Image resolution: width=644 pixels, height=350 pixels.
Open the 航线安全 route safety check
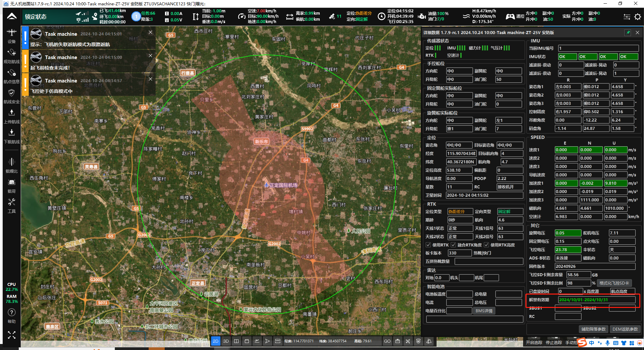(x=12, y=96)
